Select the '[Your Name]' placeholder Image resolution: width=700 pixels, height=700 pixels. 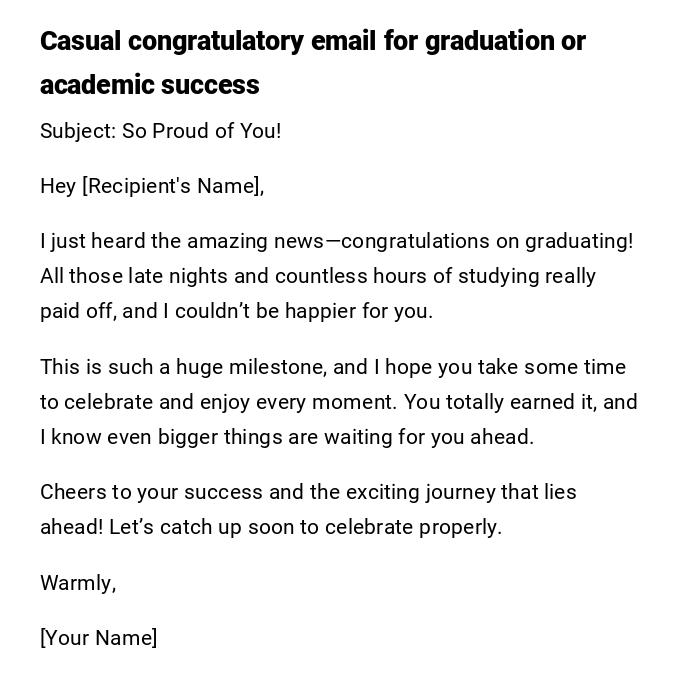98,638
